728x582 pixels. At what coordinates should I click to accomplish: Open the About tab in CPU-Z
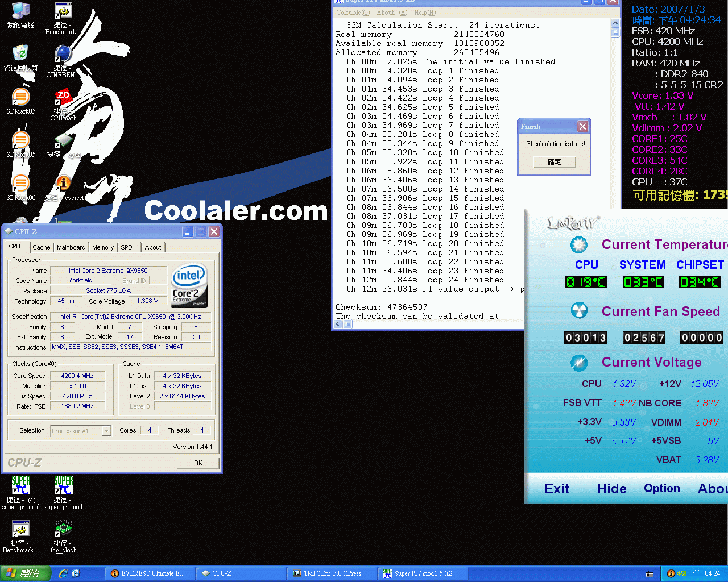(x=153, y=247)
